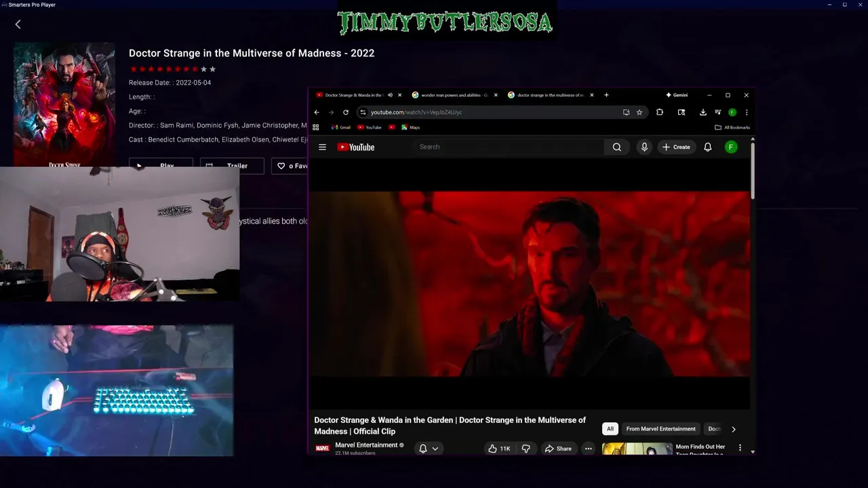Screen dimensions: 868x488
Task: Open the browser extensions puzzle icon
Action: pos(659,113)
